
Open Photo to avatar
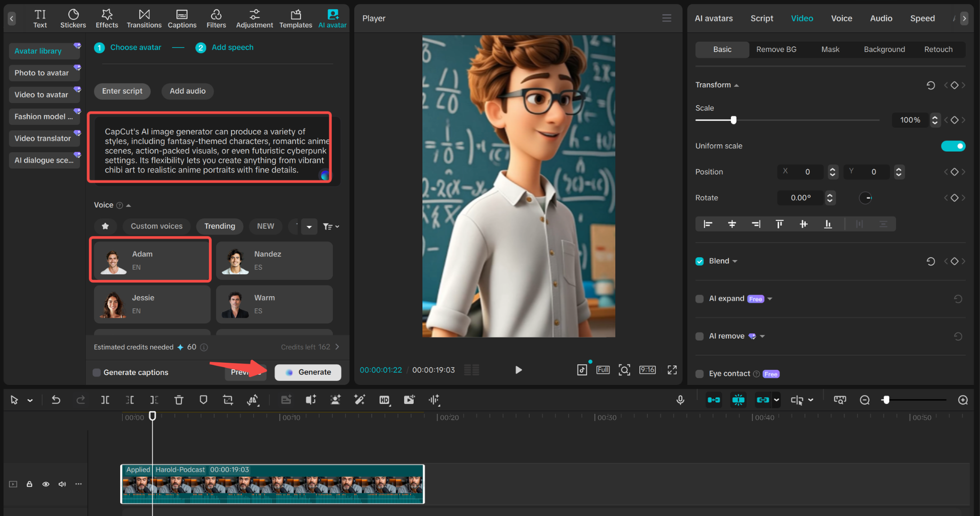coord(44,73)
